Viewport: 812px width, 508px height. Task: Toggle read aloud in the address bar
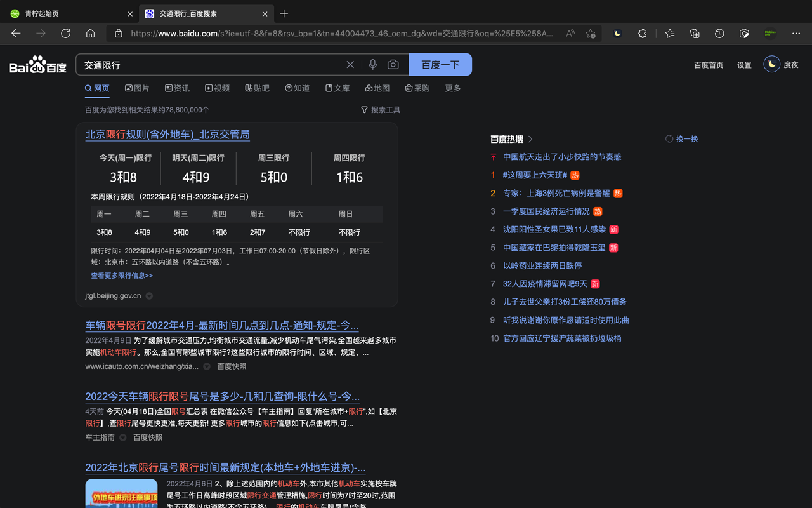tap(570, 33)
